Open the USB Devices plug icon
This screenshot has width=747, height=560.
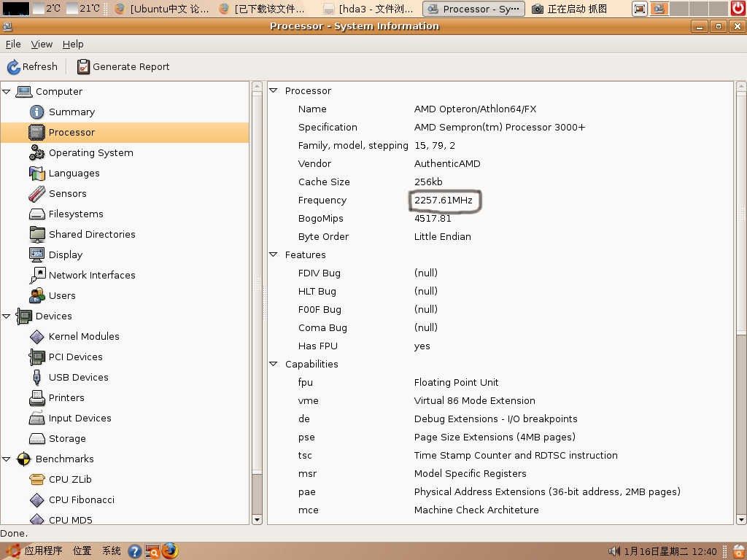pyautogui.click(x=36, y=378)
